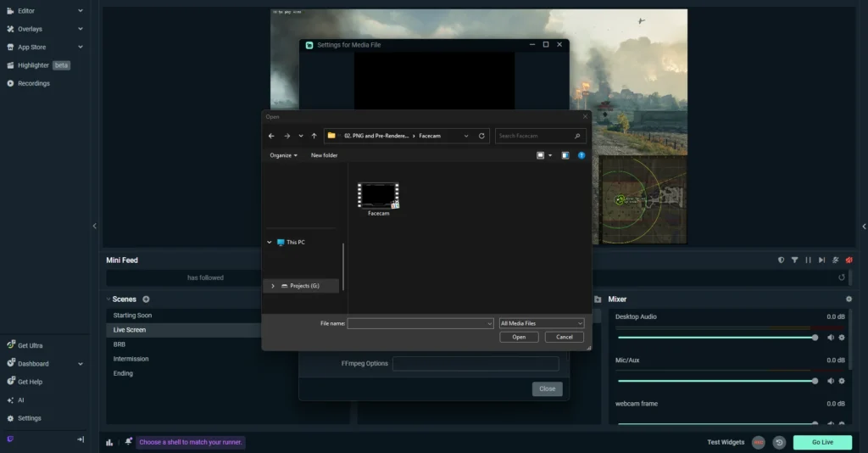Viewport: 868px width, 453px height.
Task: Expand the App Store chevron in sidebar
Action: click(x=81, y=47)
